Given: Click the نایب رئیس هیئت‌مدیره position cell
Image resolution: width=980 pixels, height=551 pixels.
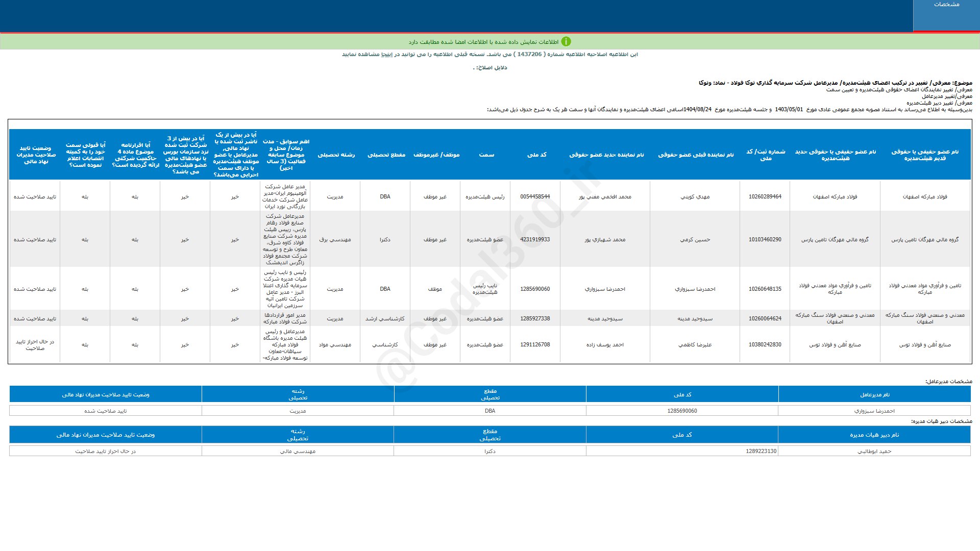Looking at the screenshot, I should 484,289.
